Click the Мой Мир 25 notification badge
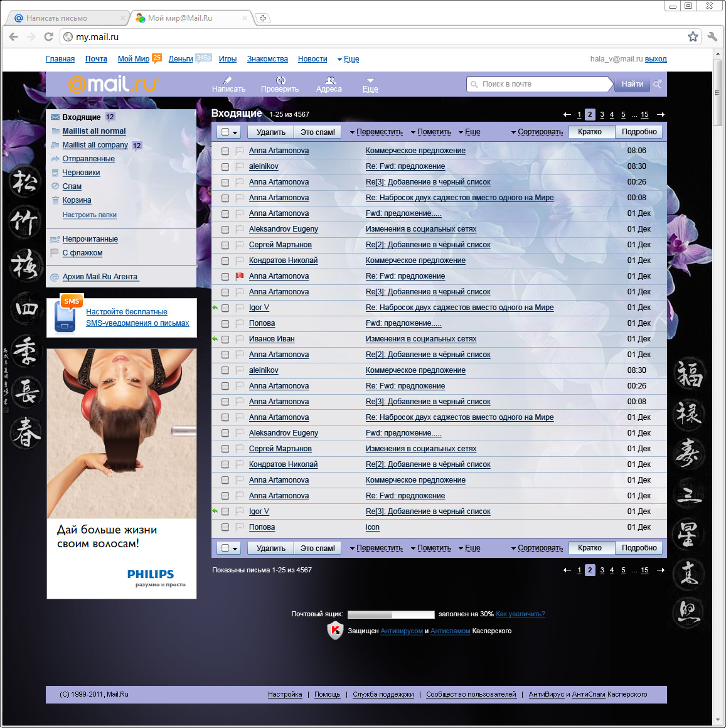The height and width of the screenshot is (728, 726). pos(157,58)
